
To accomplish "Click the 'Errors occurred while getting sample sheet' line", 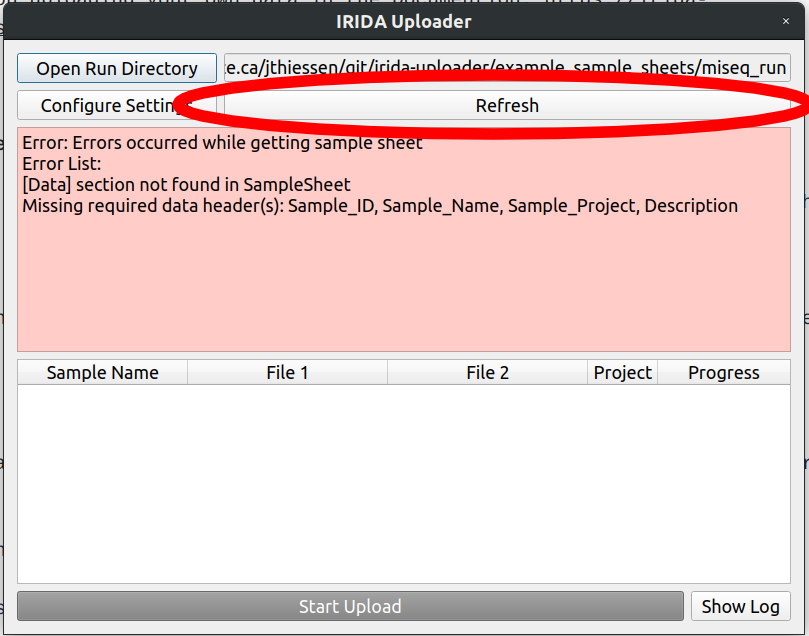I will 222,142.
